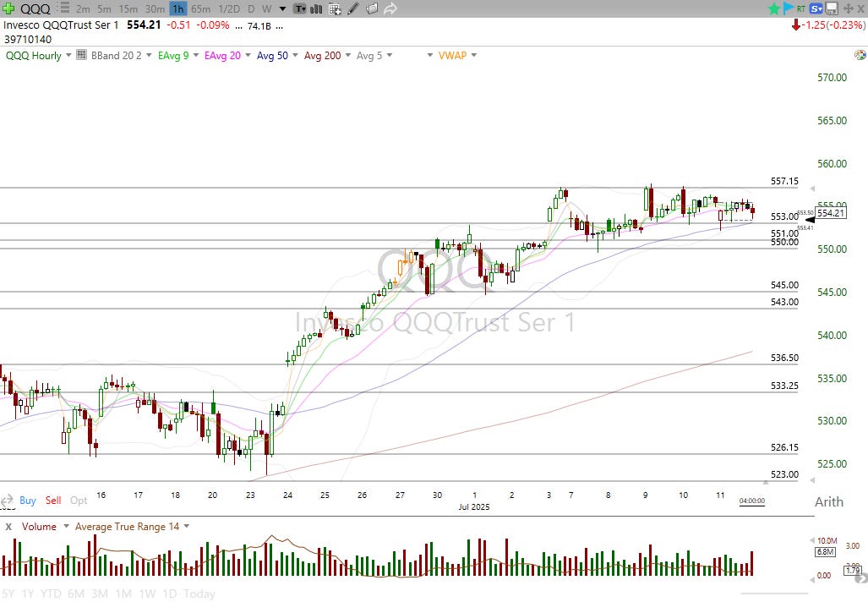Set chart range to 3M
Screen dimensions: 868x602
[100, 594]
